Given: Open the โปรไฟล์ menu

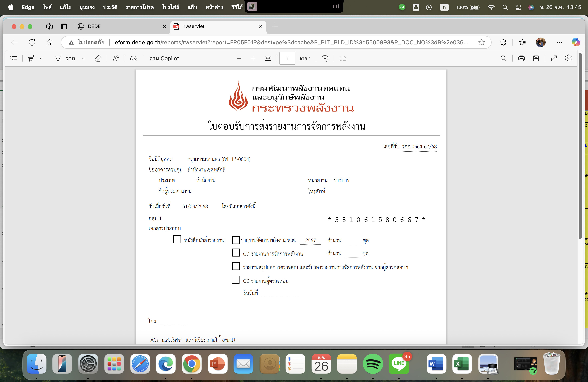Looking at the screenshot, I should [x=170, y=7].
